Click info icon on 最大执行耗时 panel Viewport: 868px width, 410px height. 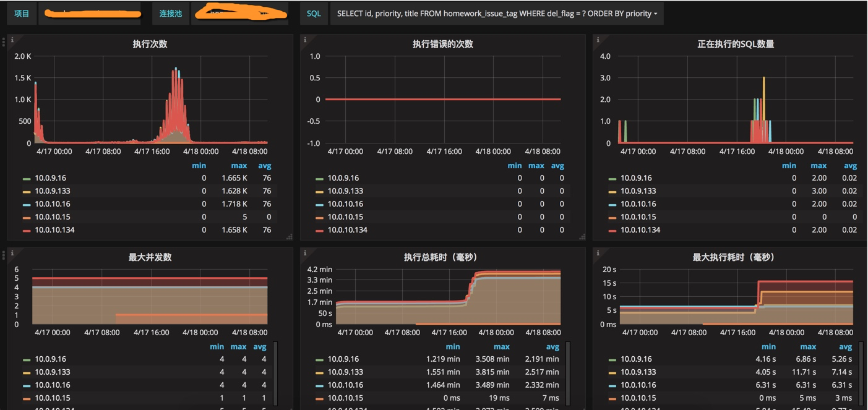(597, 252)
